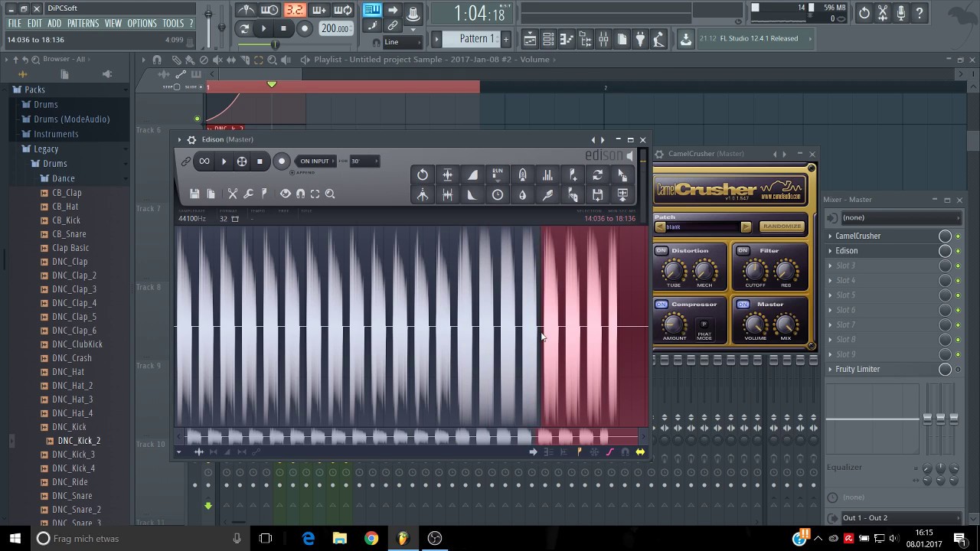Adjust the CamelCrusher Cutoff knob
980x551 pixels.
coord(755,270)
